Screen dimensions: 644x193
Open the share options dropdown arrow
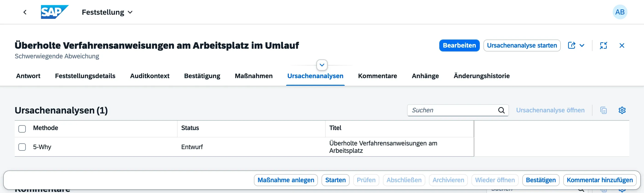[582, 45]
